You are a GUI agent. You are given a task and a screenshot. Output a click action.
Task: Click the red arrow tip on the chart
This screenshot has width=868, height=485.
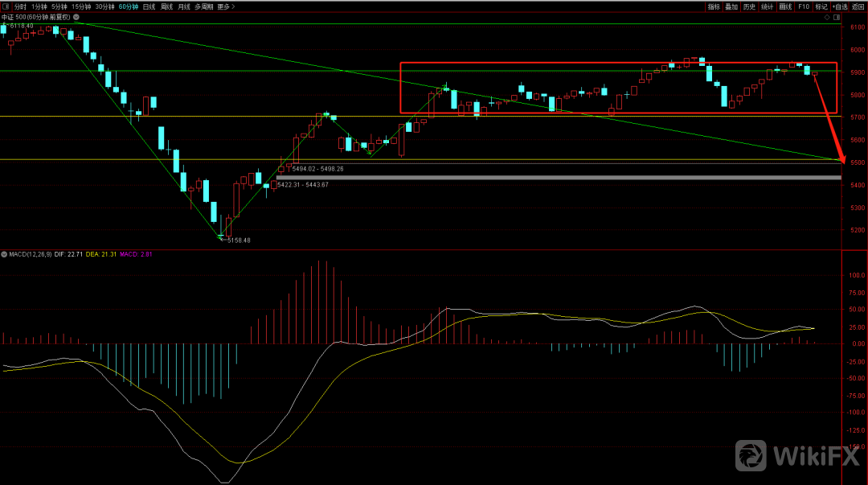pyautogui.click(x=843, y=162)
